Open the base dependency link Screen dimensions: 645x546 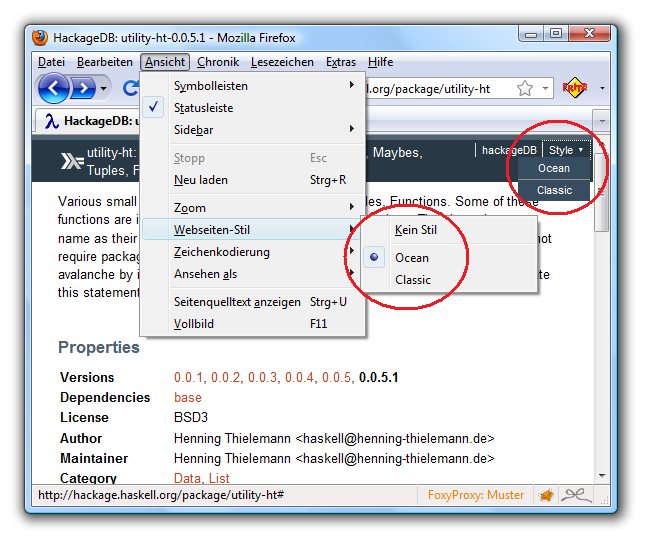pyautogui.click(x=188, y=397)
